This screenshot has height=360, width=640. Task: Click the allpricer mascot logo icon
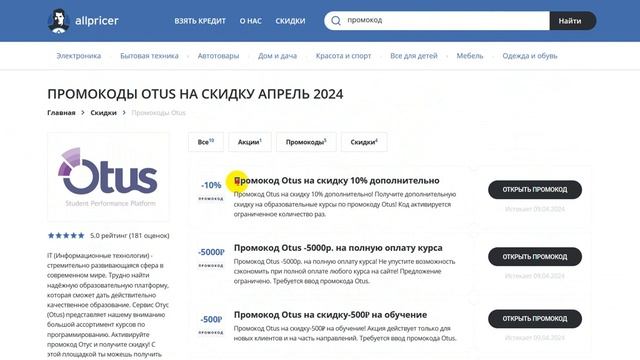pyautogui.click(x=58, y=20)
